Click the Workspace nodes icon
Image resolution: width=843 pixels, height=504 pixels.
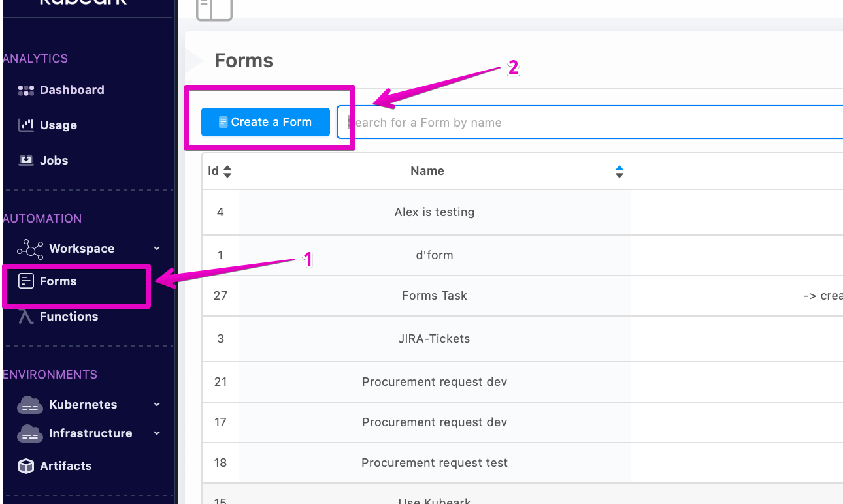click(30, 249)
